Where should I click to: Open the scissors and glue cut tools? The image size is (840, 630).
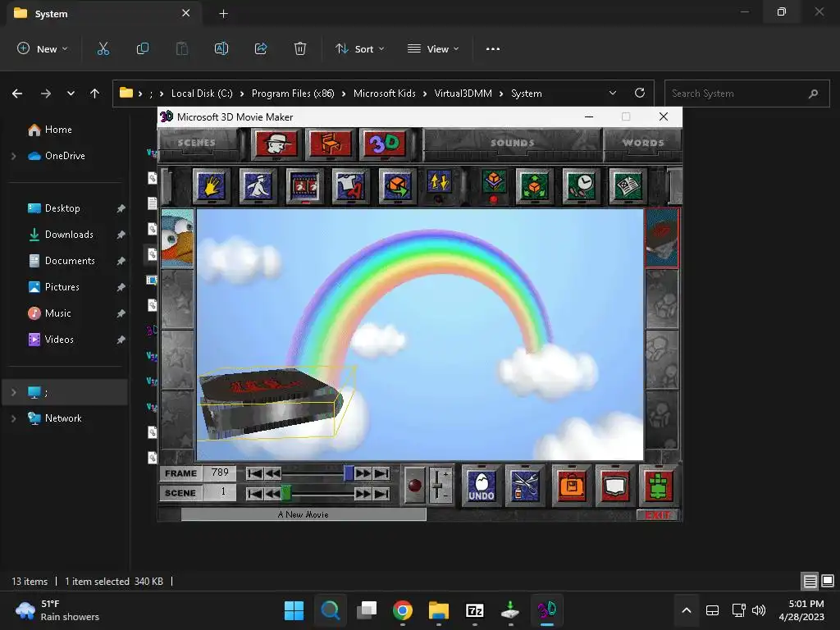[525, 486]
